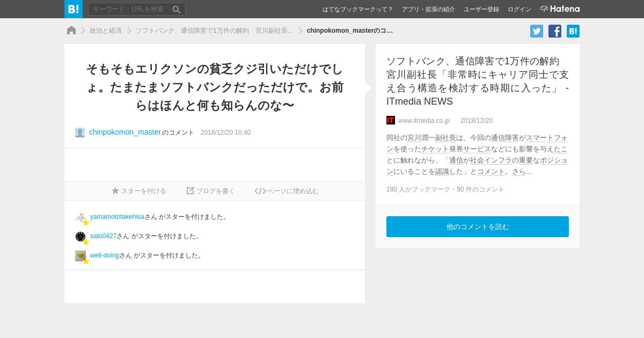This screenshot has height=338, width=644.
Task: Open チケット keyword link
Action: click(x=435, y=149)
